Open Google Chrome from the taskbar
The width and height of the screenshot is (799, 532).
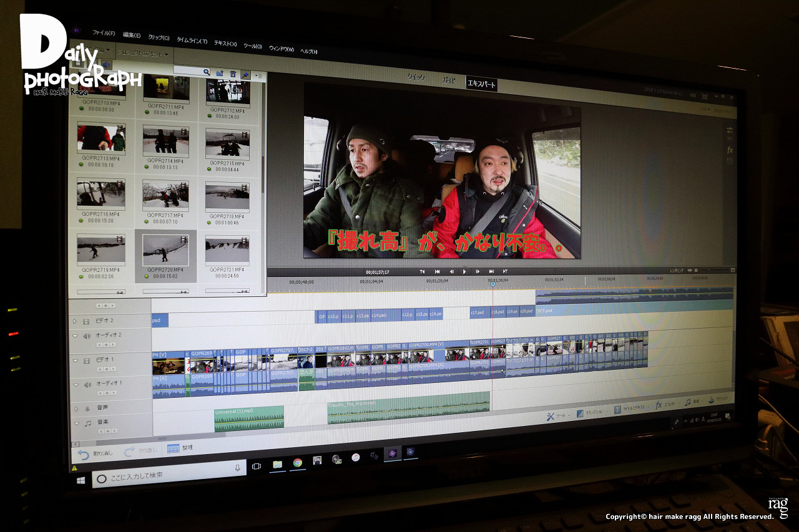click(298, 463)
